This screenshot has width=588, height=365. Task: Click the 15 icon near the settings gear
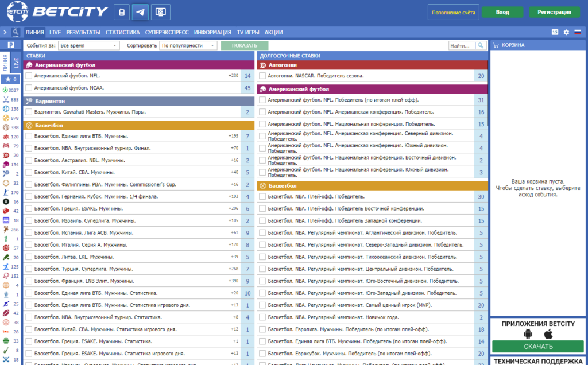pyautogui.click(x=555, y=32)
